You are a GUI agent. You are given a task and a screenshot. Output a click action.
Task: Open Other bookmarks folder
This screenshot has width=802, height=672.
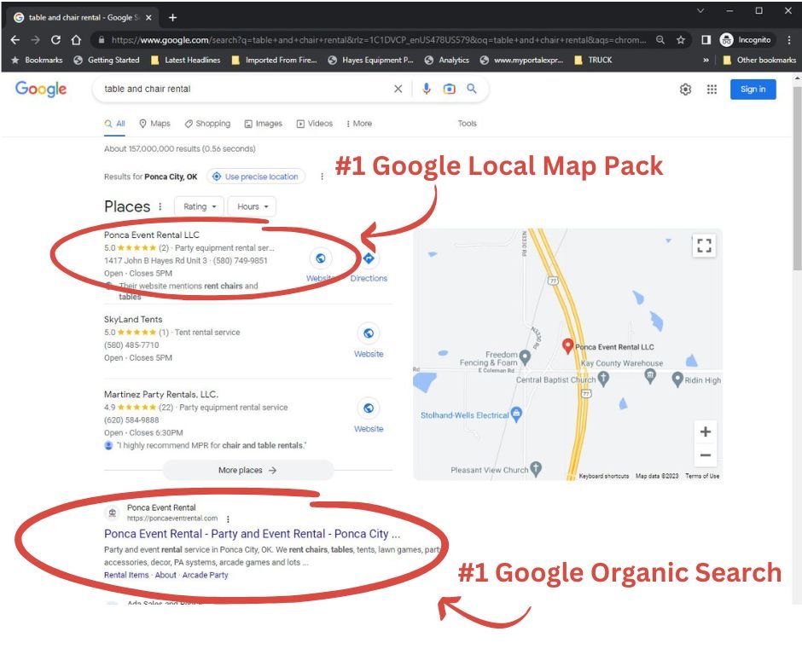point(759,60)
